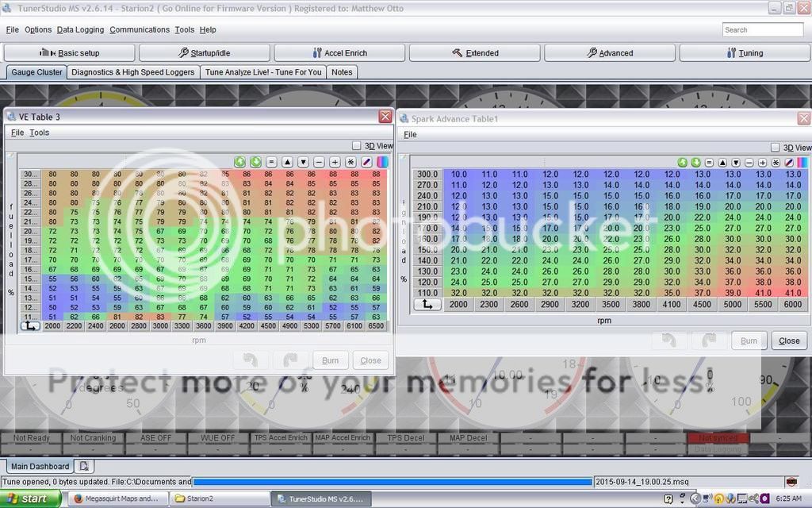812x508 pixels.
Task: Open the Options menu
Action: (38, 29)
